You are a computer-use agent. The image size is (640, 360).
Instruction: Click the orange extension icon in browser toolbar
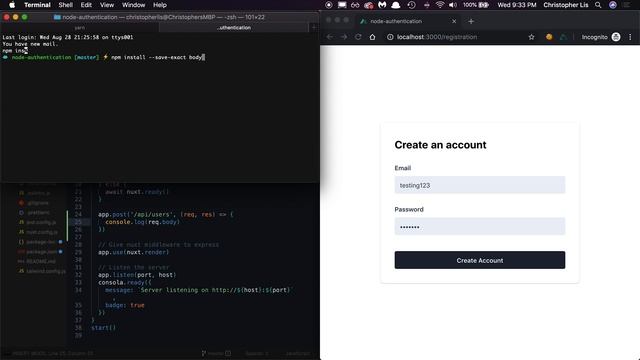tap(549, 37)
